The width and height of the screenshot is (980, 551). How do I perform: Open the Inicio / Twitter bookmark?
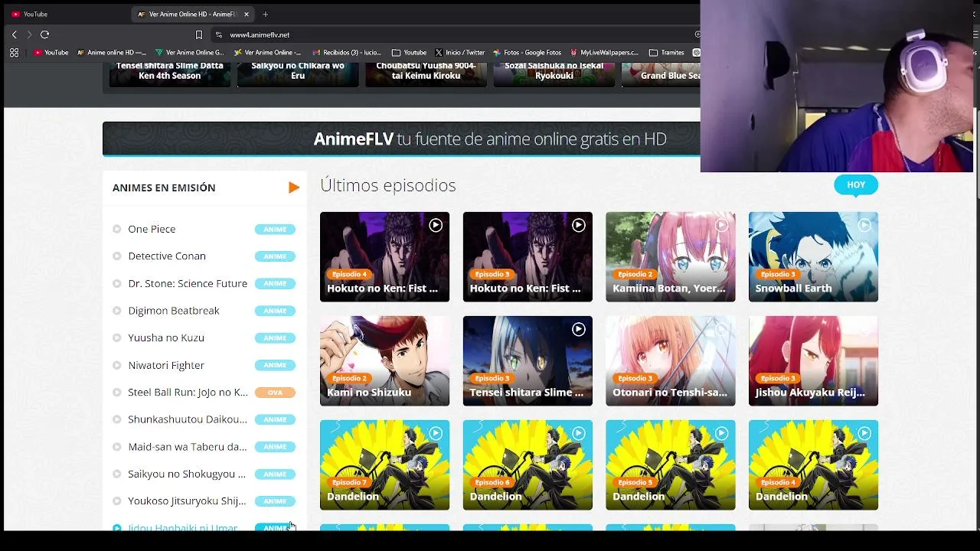tap(460, 53)
